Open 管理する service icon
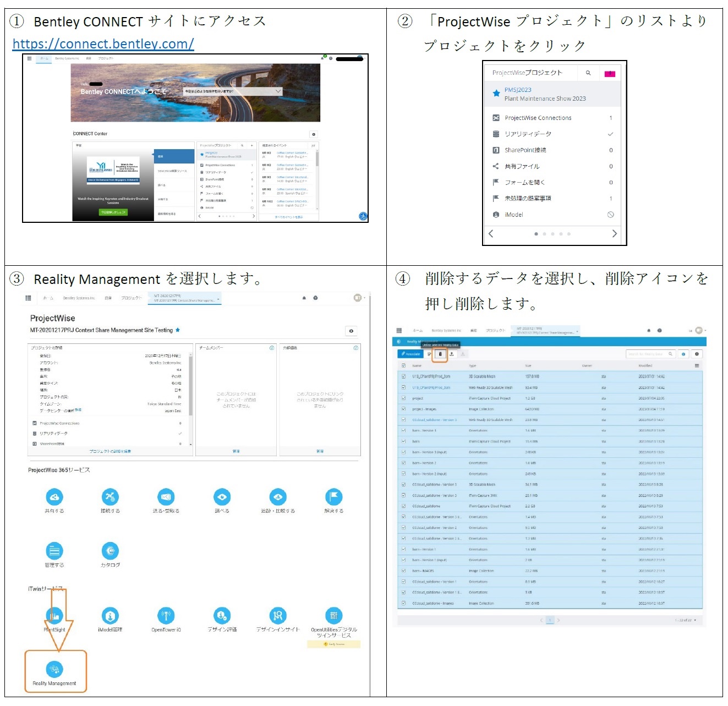728x706 pixels. (x=54, y=551)
